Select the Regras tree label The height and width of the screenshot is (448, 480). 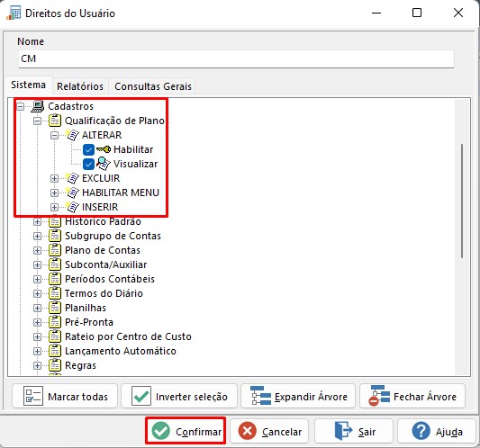[x=80, y=365]
